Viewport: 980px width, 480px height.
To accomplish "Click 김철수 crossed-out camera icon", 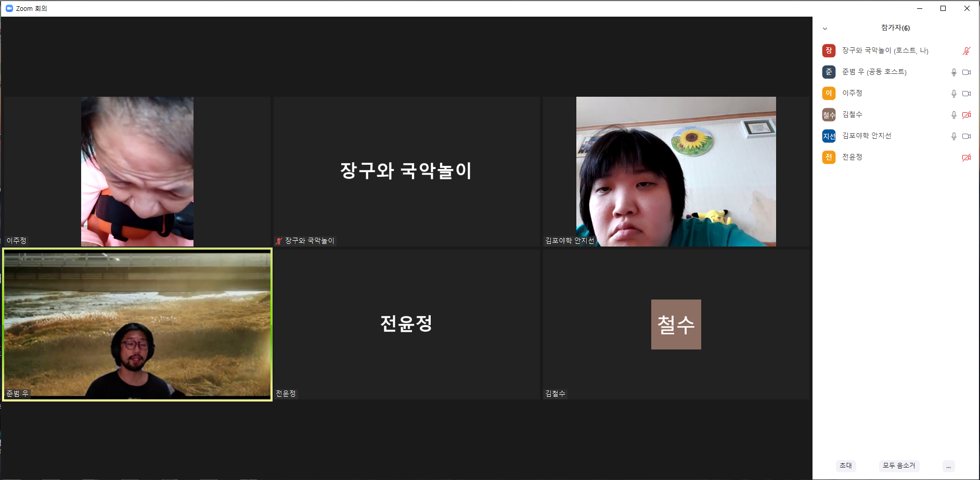I will point(966,115).
